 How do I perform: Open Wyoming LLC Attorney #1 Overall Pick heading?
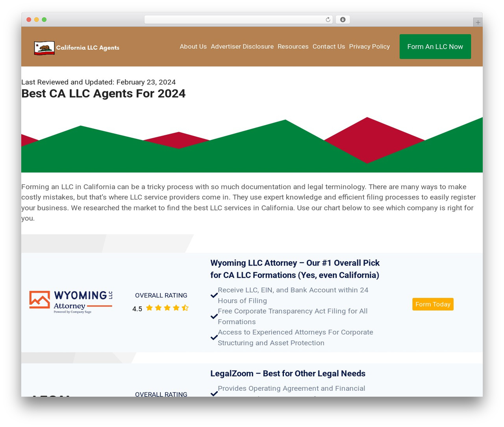[x=295, y=269]
